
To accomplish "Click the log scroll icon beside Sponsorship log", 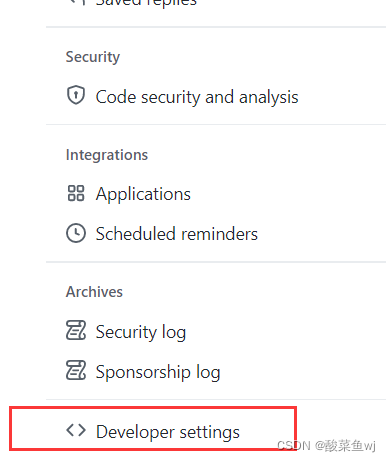I will 76,370.
